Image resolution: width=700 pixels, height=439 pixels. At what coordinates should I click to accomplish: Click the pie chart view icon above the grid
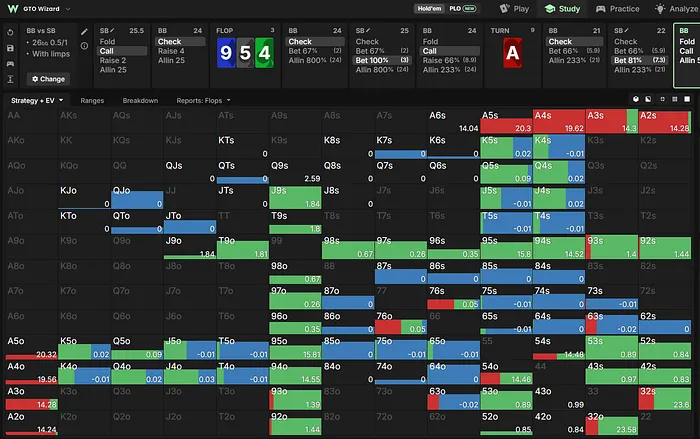(636, 99)
